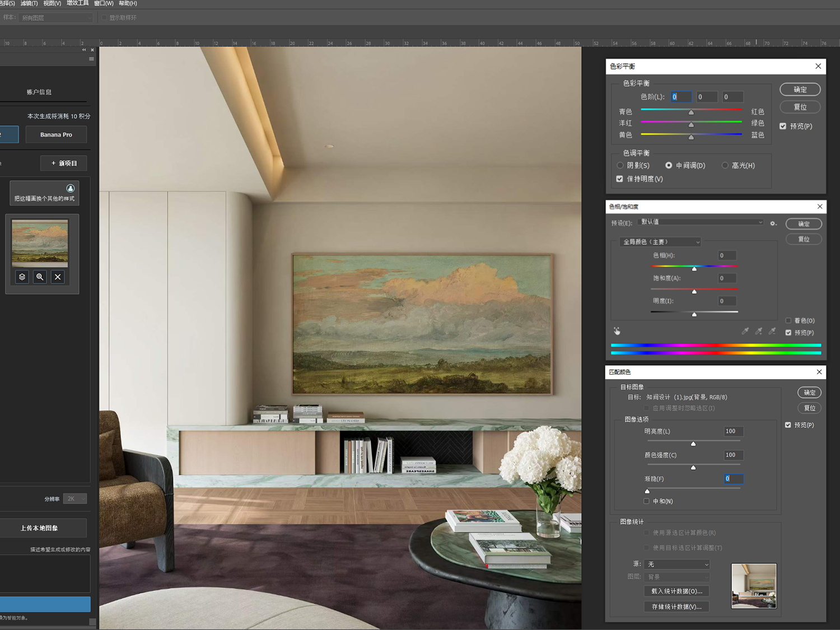The width and height of the screenshot is (840, 630).
Task: Remove the generated image with the X icon
Action: (58, 277)
